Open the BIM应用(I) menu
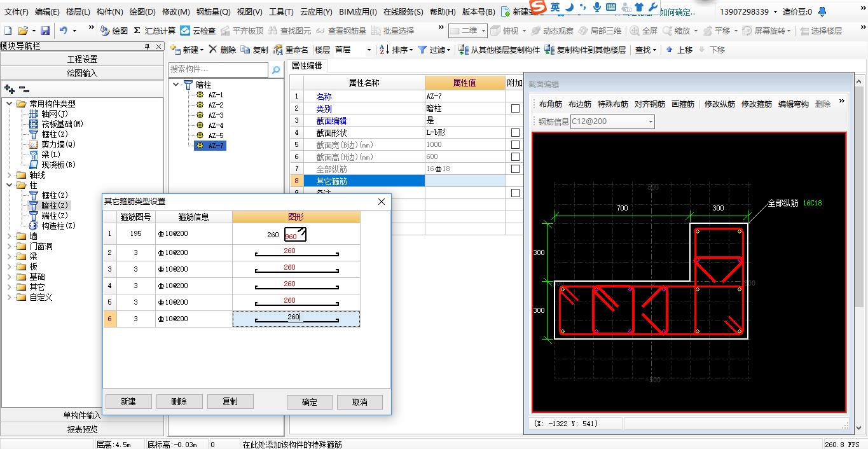Viewport: 868px width, 449px height. [358, 12]
